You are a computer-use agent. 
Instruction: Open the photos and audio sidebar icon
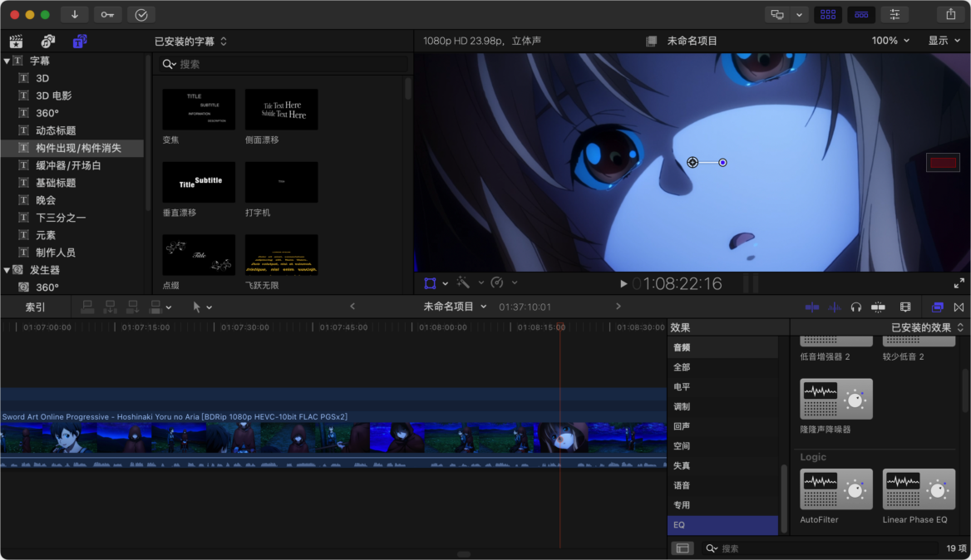47,42
